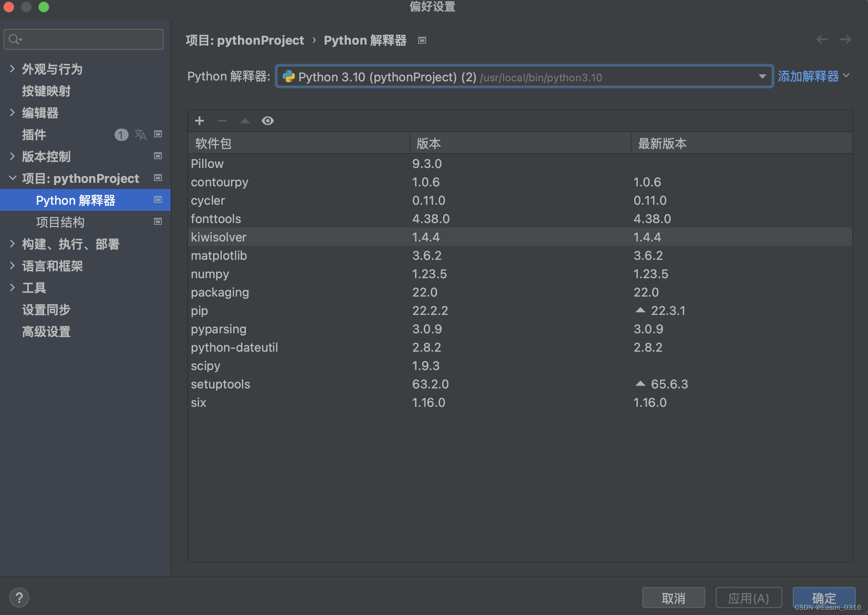Click the 最新版本 column header
Viewport: 868px width, 615px height.
point(742,143)
